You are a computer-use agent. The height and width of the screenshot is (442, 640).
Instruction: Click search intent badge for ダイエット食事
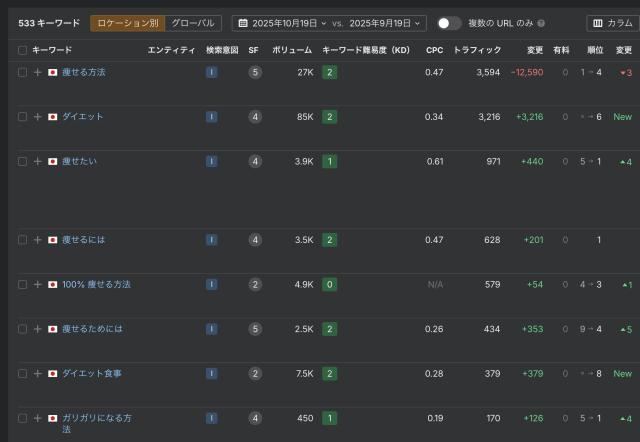point(211,374)
